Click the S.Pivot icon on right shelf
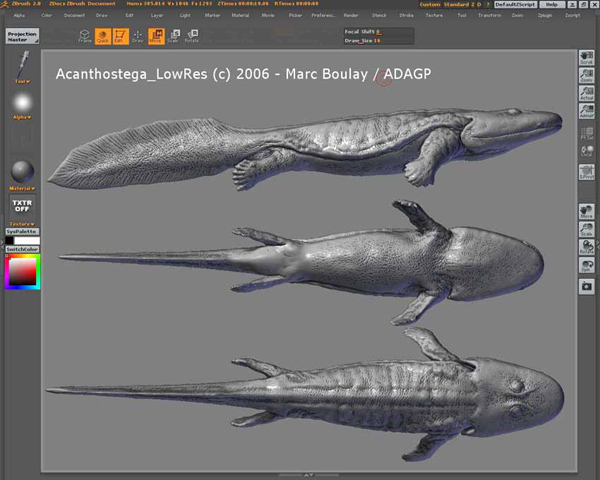Screen dimensions: 600x480 click(586, 172)
